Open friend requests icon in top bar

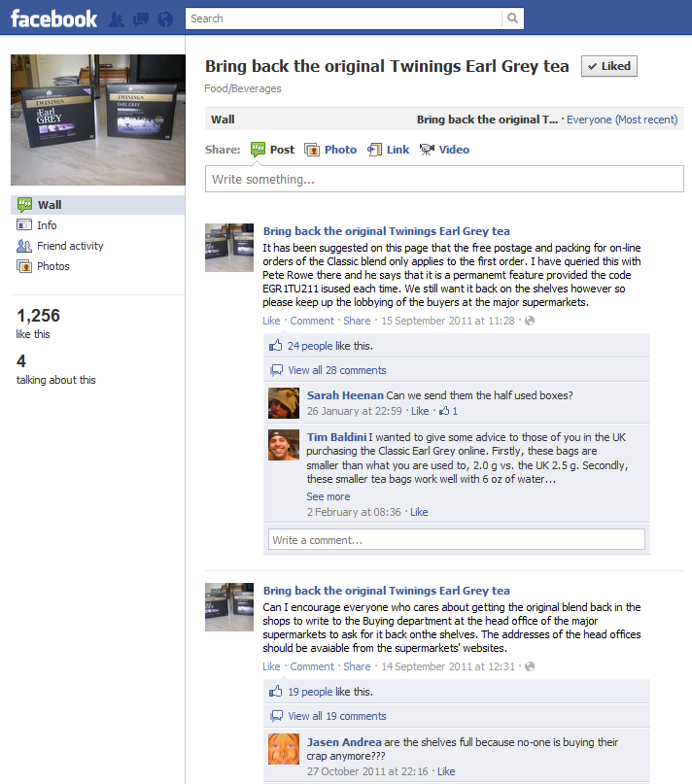pyautogui.click(x=117, y=19)
